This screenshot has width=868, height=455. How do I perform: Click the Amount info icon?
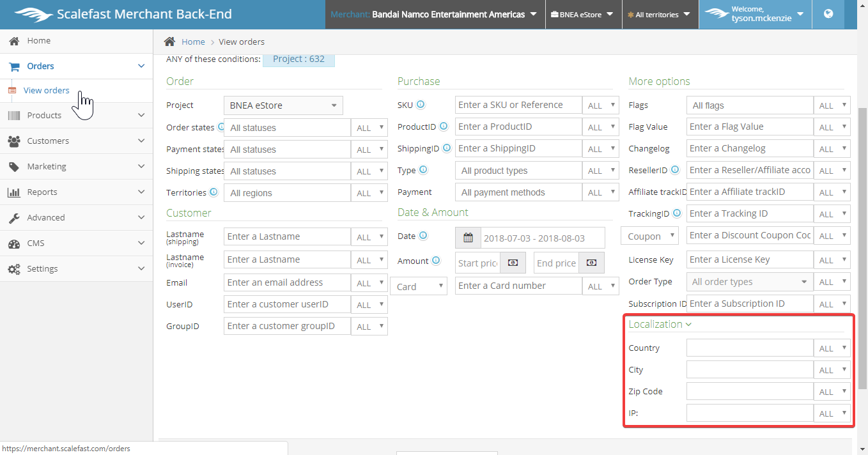click(x=436, y=261)
